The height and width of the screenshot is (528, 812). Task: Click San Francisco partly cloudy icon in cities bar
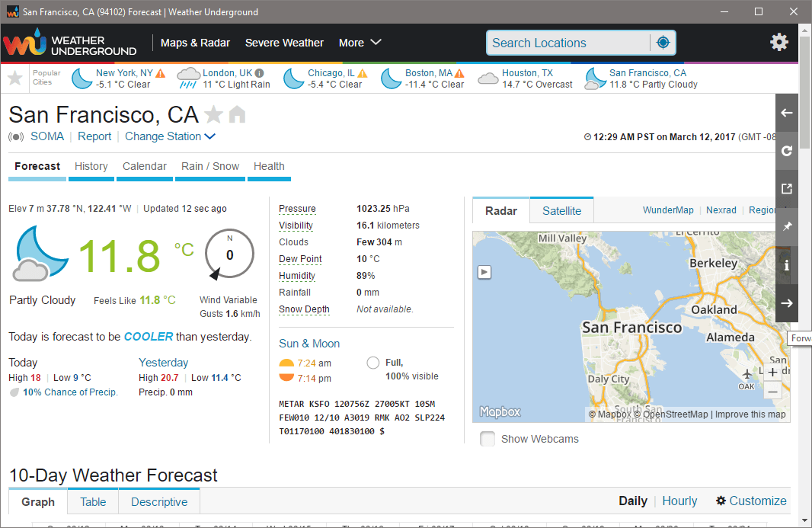595,78
